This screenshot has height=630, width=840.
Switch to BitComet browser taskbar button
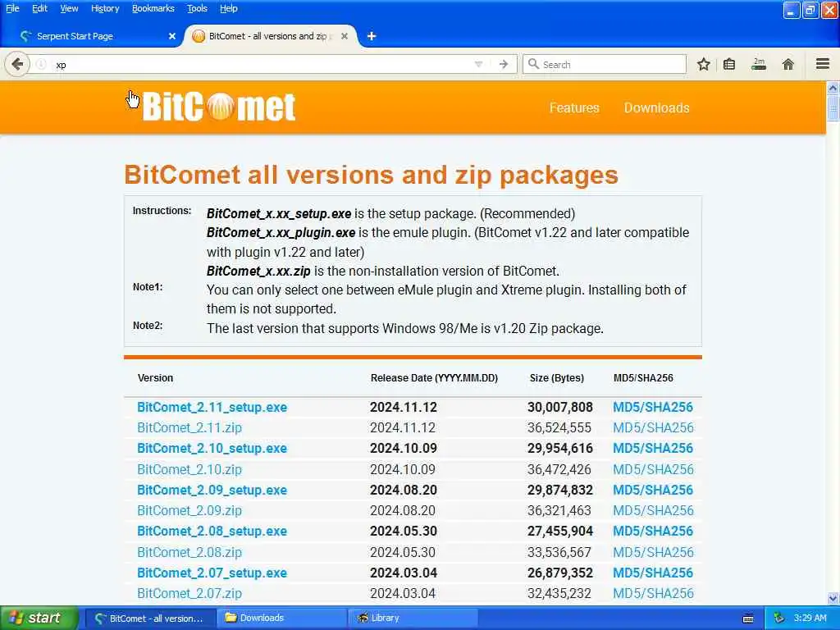151,619
